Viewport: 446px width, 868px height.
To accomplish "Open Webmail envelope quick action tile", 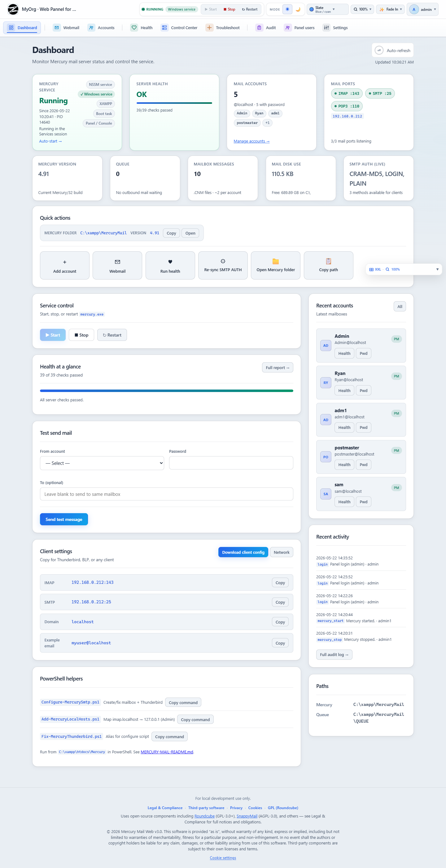I will pos(117,266).
